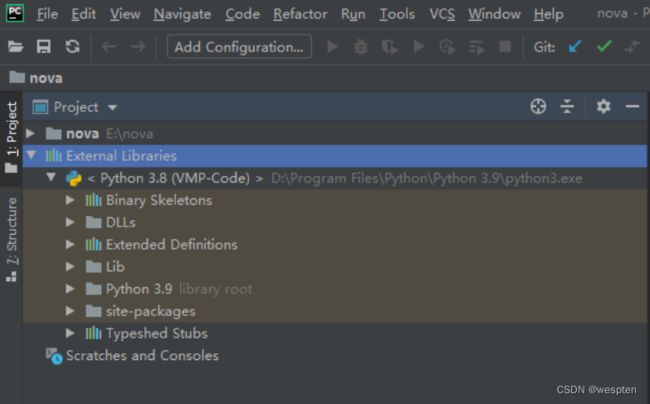Screen dimensions: 650x404
Task: Click the Git commit checkmark icon
Action: point(603,47)
